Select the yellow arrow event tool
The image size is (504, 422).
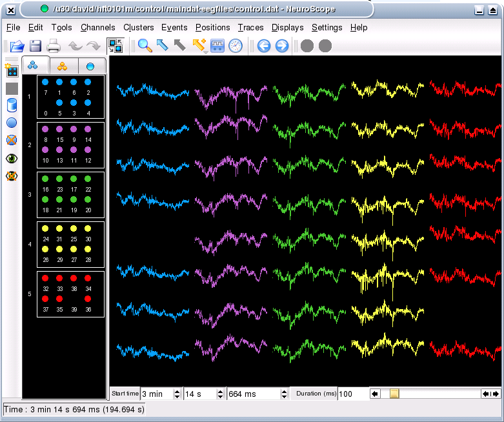(x=199, y=45)
